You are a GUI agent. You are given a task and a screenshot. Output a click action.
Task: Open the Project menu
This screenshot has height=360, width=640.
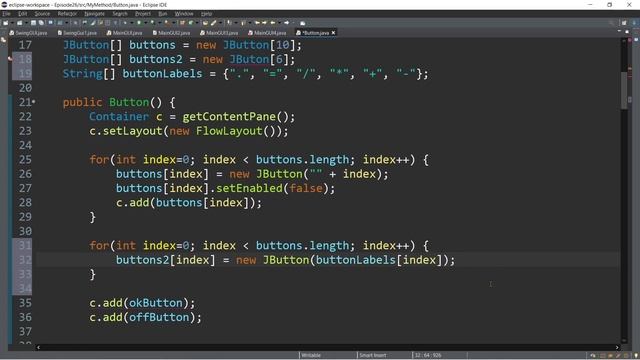click(x=143, y=13)
